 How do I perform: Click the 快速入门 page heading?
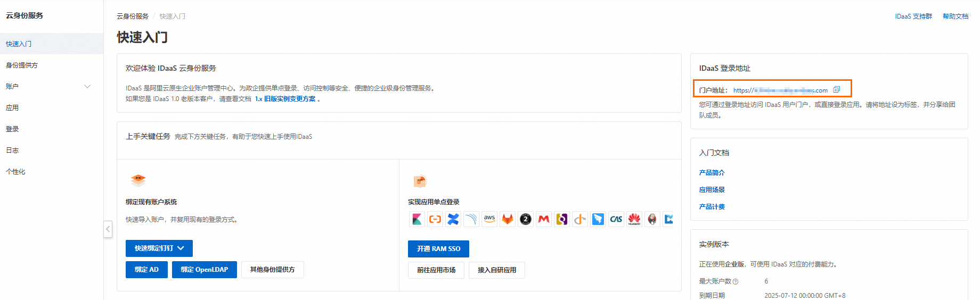click(x=142, y=37)
